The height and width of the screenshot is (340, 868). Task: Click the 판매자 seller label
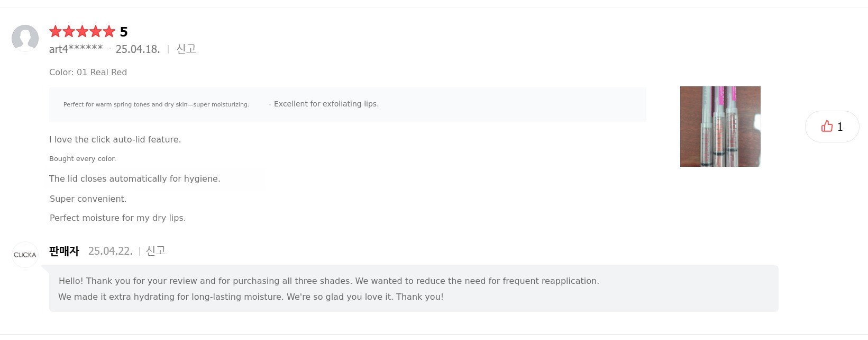point(64,251)
